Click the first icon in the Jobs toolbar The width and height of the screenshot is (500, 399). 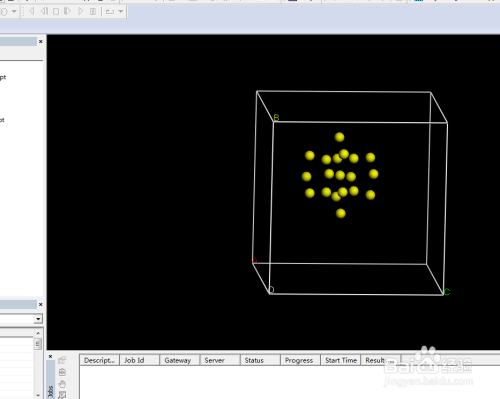coord(62,360)
